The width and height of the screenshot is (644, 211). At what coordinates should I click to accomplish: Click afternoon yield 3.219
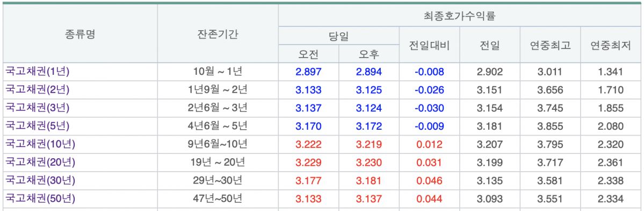[x=369, y=144]
